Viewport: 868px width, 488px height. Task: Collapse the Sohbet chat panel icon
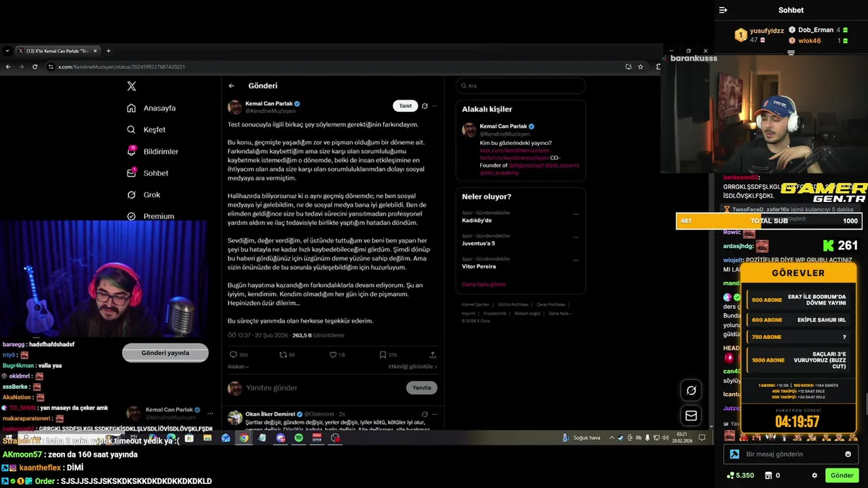coord(723,10)
